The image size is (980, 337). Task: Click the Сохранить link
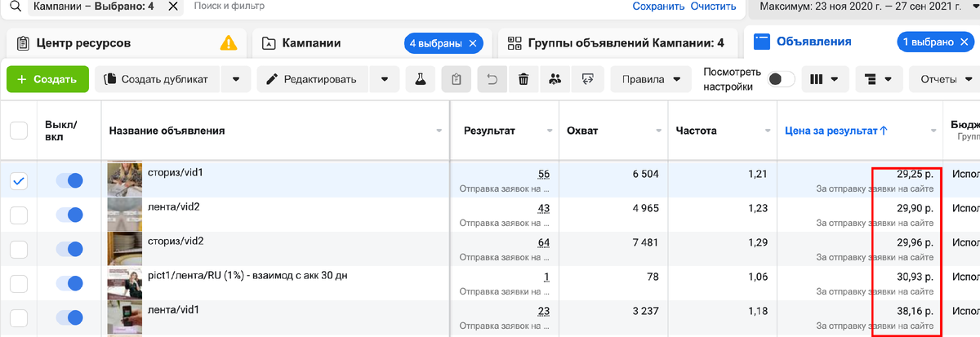[658, 7]
